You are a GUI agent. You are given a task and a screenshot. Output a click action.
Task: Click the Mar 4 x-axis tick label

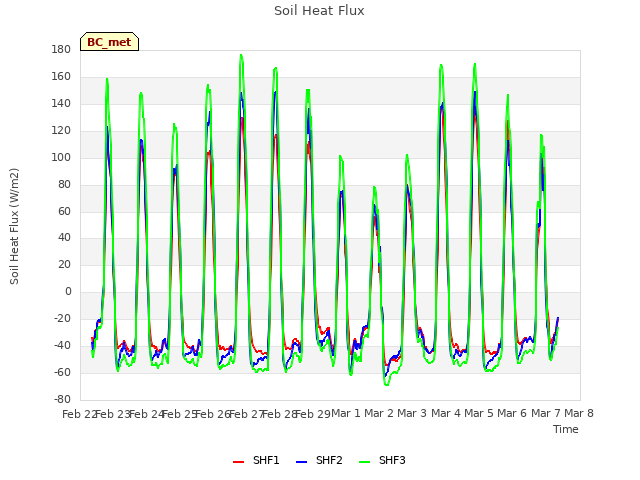pos(446,413)
